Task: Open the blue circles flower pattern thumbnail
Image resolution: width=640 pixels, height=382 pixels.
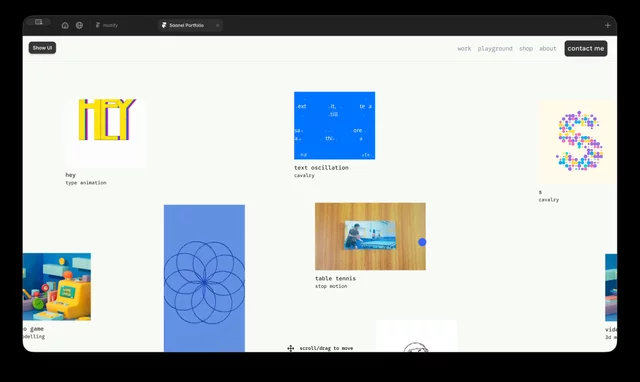Action: [x=204, y=278]
